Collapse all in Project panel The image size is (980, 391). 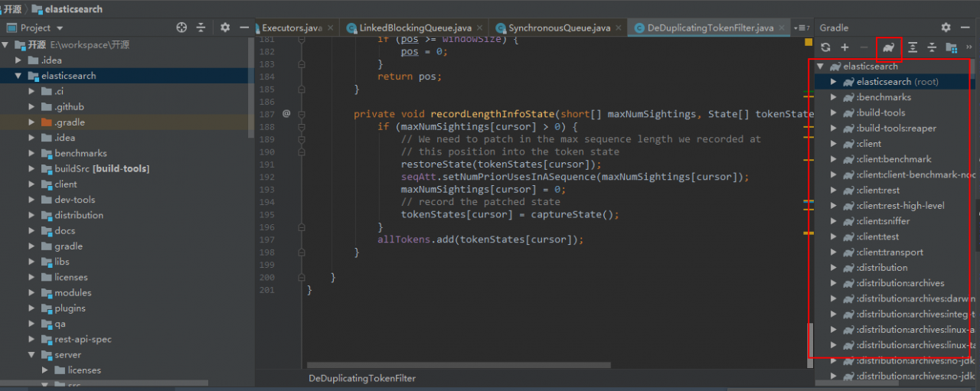[201, 28]
